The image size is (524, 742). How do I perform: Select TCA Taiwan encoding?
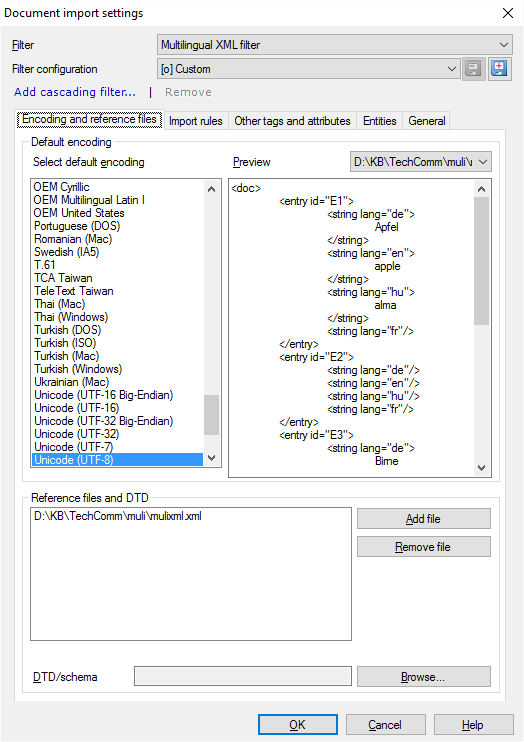coord(117,278)
